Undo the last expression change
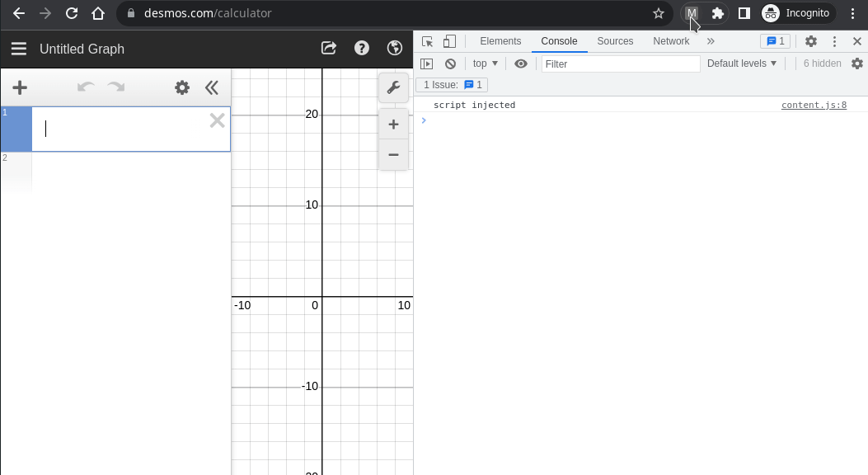868x475 pixels. (x=86, y=87)
